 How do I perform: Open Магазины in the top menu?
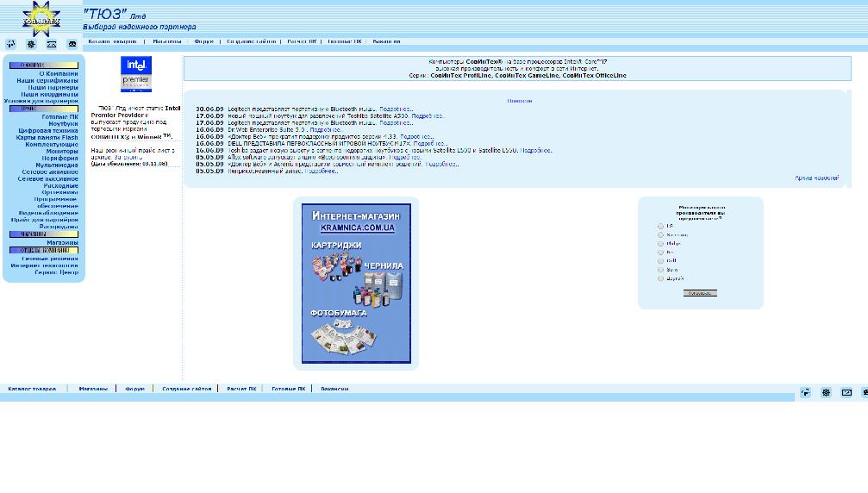pos(166,41)
